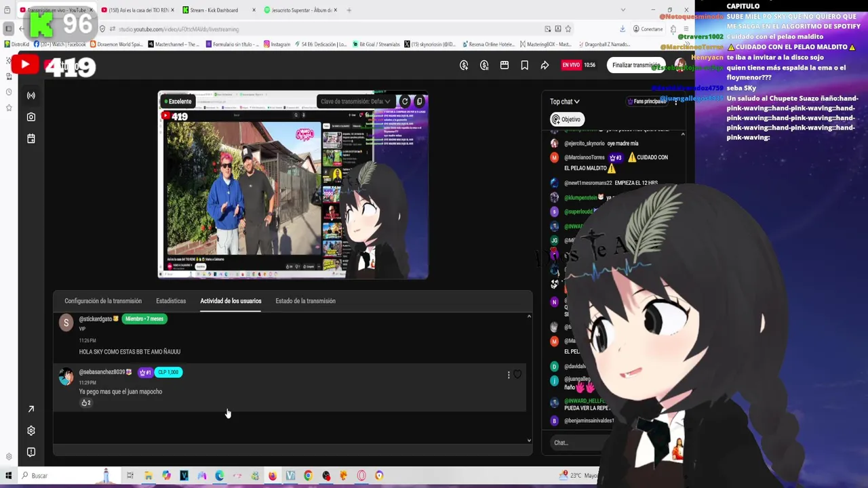The width and height of the screenshot is (868, 488).
Task: Open the webcam capture icon in left sidebar
Action: tap(31, 117)
